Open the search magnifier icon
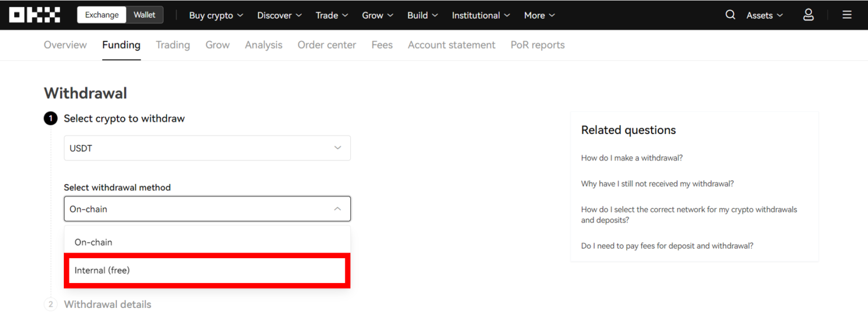Image resolution: width=868 pixels, height=322 pixels. click(730, 15)
